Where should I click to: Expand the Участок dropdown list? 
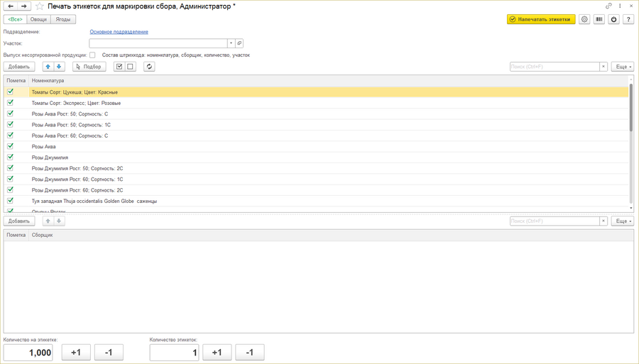coord(231,43)
